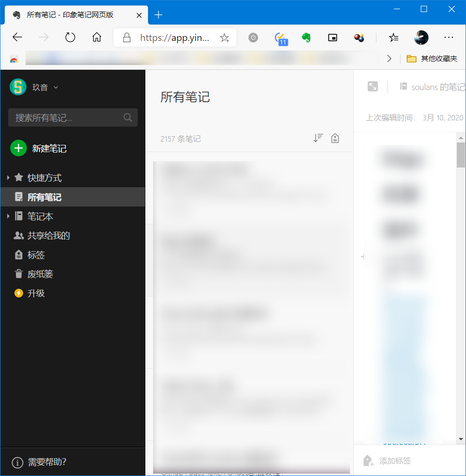The width and height of the screenshot is (466, 476).
Task: Open 需要帮助? help link
Action: tap(39, 463)
